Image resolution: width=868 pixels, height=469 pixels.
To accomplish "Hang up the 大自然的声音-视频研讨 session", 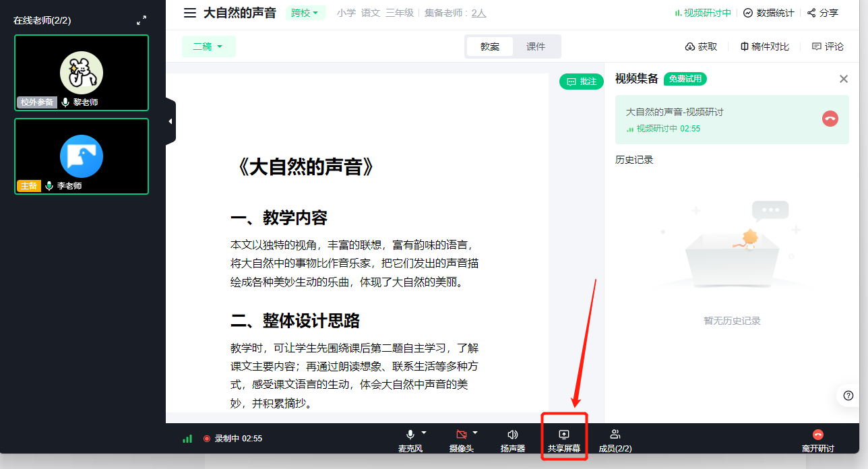I will click(830, 119).
